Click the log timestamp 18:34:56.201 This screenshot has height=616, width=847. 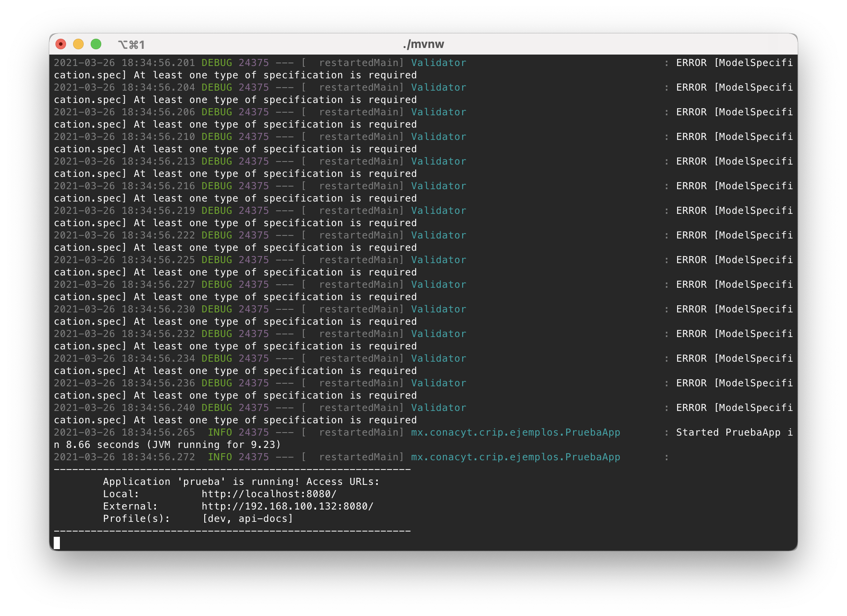(x=158, y=63)
